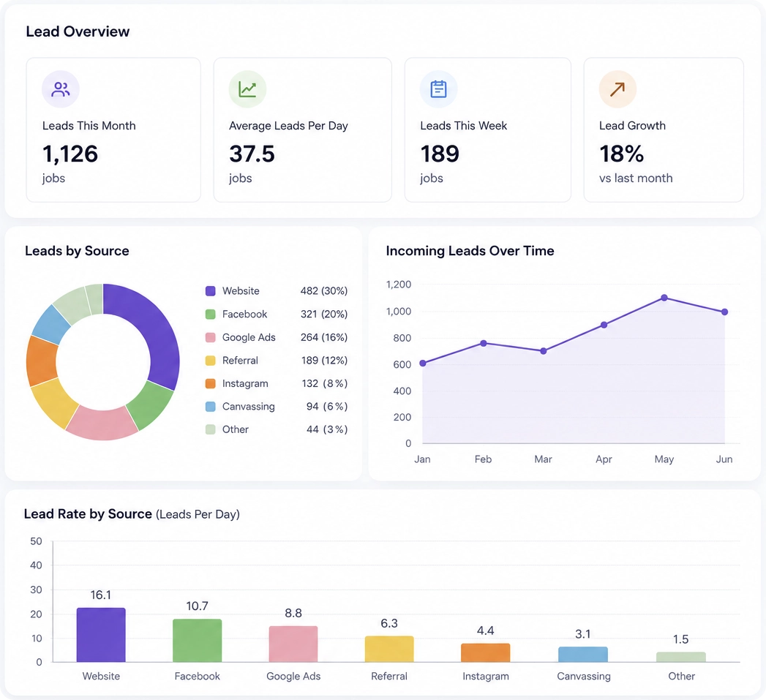The height and width of the screenshot is (700, 766).
Task: Click the Incoming Leads Over Time heading
Action: click(470, 251)
